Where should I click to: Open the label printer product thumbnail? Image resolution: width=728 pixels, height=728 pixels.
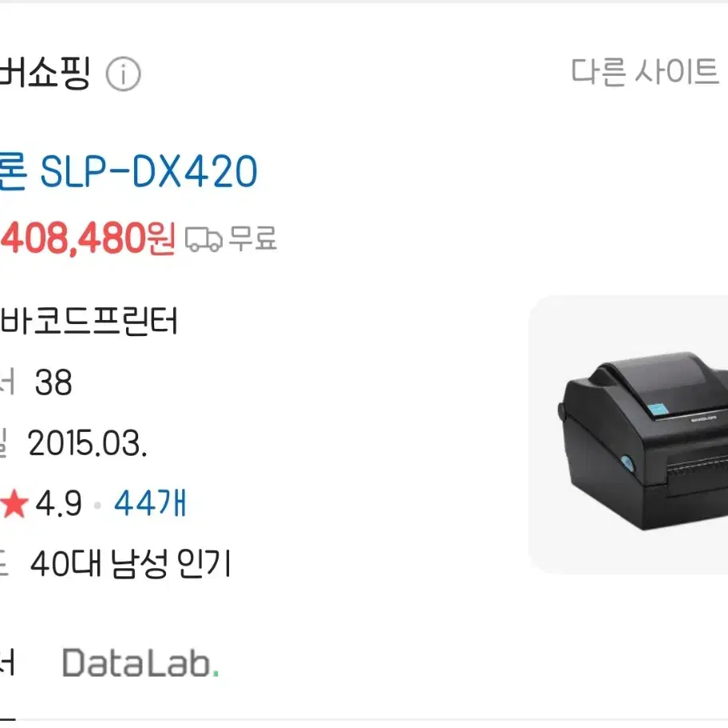[628, 435]
